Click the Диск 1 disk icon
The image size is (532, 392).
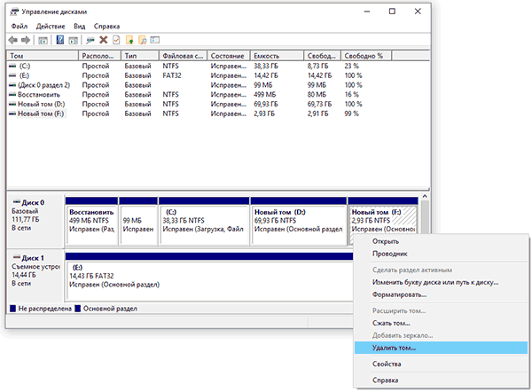click(17, 257)
